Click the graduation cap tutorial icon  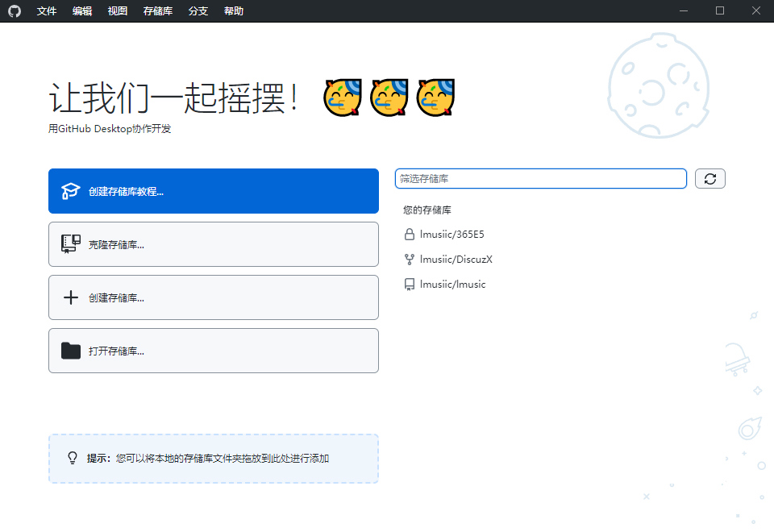71,191
